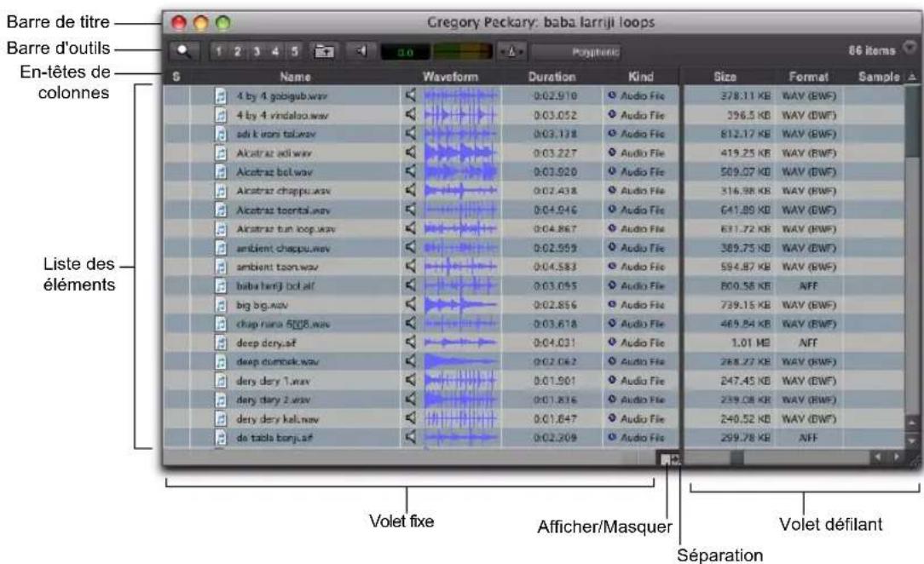Click the Audio File kind icon for Alcatraz bol.wav

point(612,171)
